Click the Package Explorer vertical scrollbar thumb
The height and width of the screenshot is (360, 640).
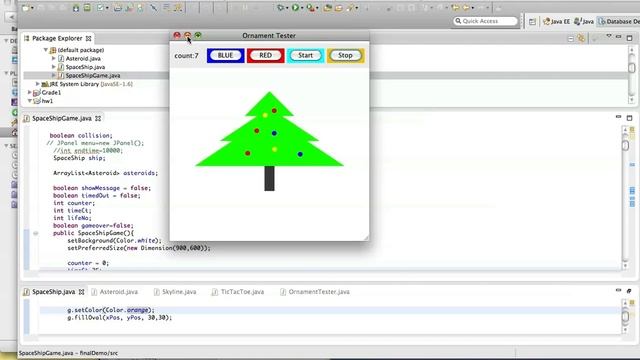(631, 68)
